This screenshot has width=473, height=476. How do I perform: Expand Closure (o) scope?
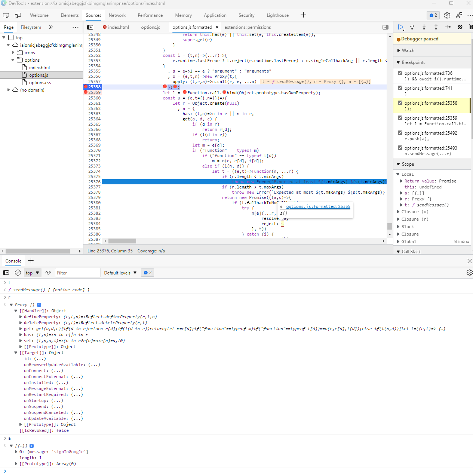(399, 212)
